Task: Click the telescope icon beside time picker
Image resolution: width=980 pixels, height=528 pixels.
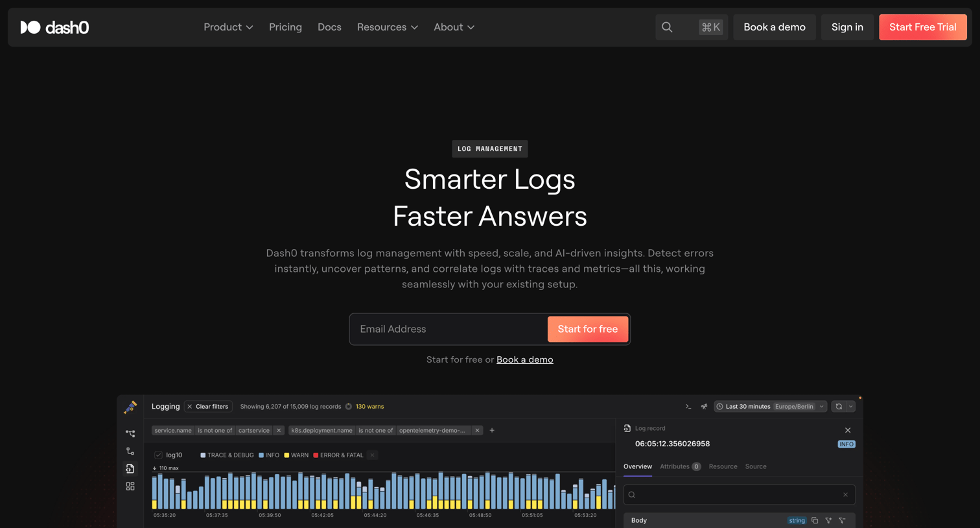Action: [x=704, y=407]
